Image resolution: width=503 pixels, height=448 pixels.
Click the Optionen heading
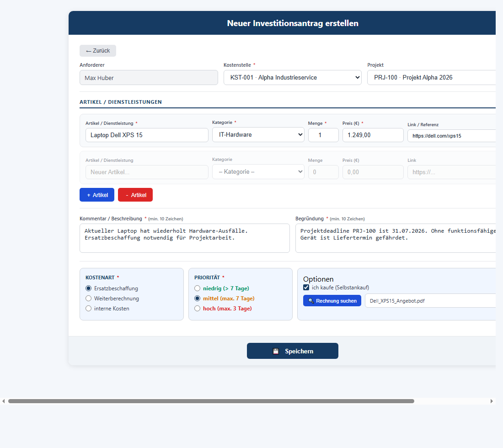tap(318, 279)
